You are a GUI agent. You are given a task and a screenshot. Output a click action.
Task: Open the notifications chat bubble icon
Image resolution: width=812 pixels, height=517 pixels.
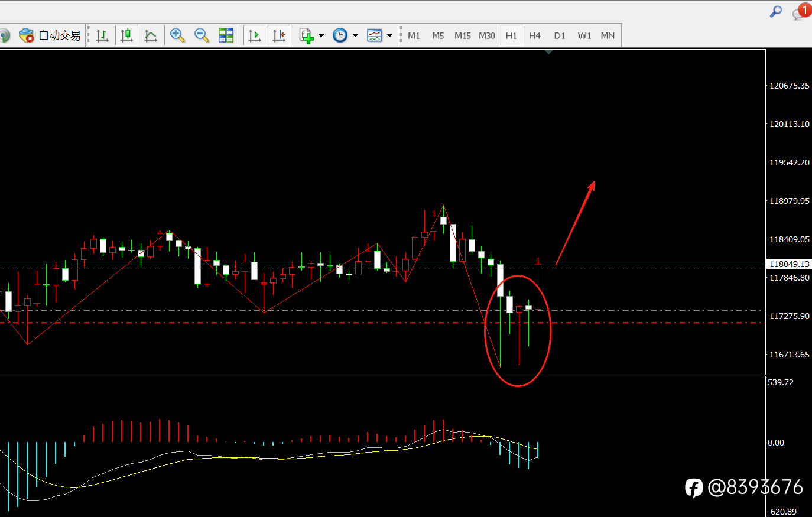801,12
